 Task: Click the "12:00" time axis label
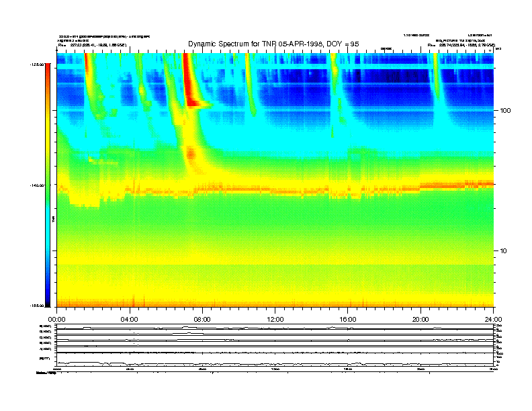275,320
